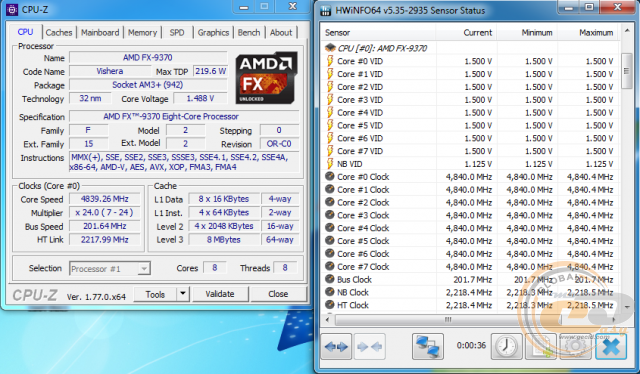Click the Core Voltage value 1.488 V
Viewport: 640px width, 374px height.
point(200,98)
